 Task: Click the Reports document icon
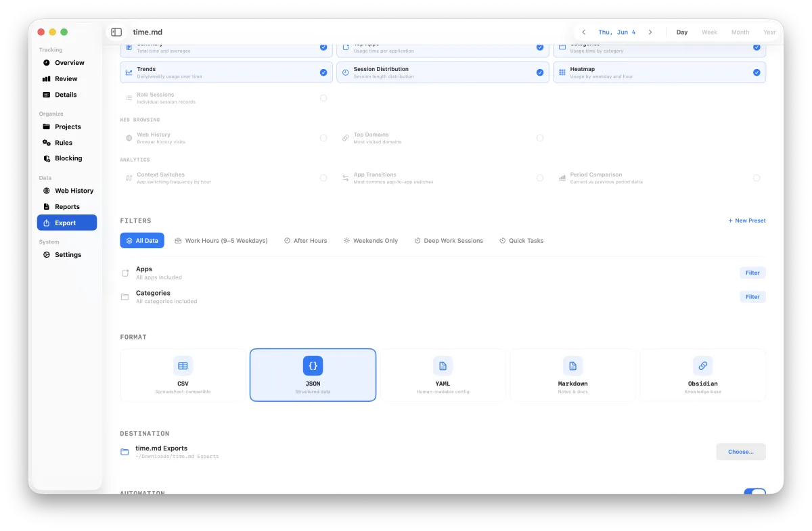tap(47, 207)
